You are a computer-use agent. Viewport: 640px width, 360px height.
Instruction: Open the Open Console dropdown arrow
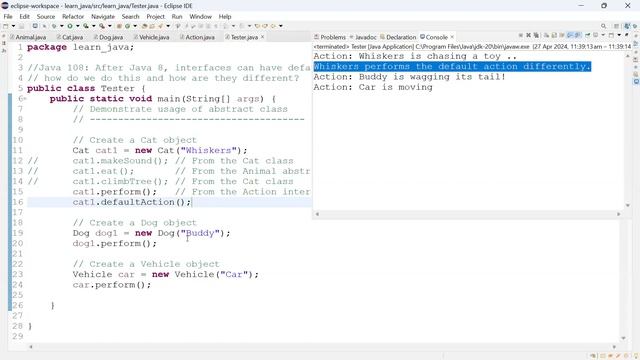[x=619, y=36]
